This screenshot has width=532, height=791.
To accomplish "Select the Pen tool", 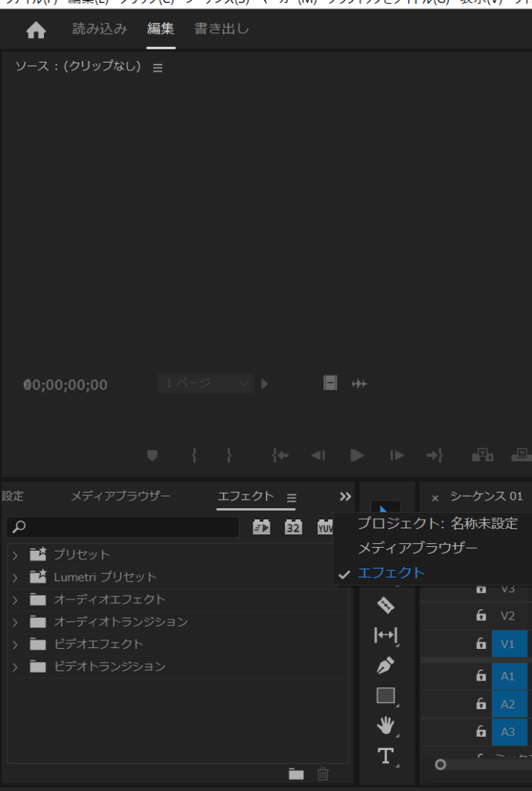I will click(x=385, y=665).
